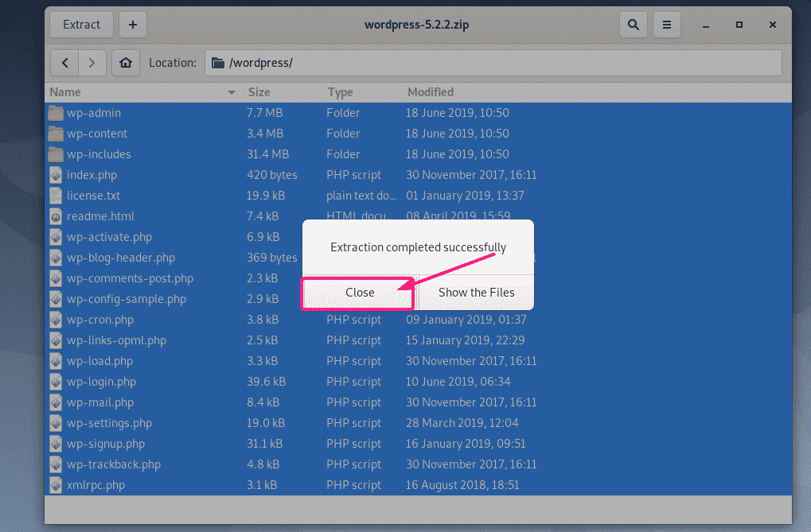Select the wp-admin folder icon
This screenshot has height=532, width=811.
(56, 113)
